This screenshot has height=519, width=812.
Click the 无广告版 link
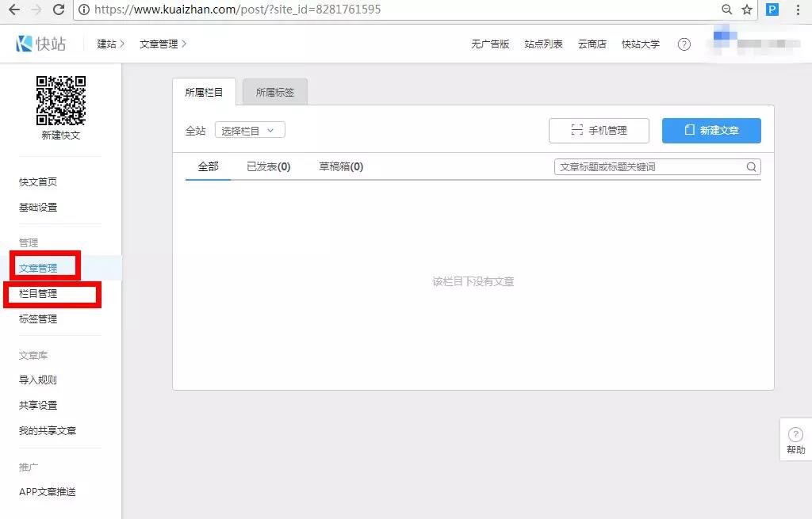[492, 44]
